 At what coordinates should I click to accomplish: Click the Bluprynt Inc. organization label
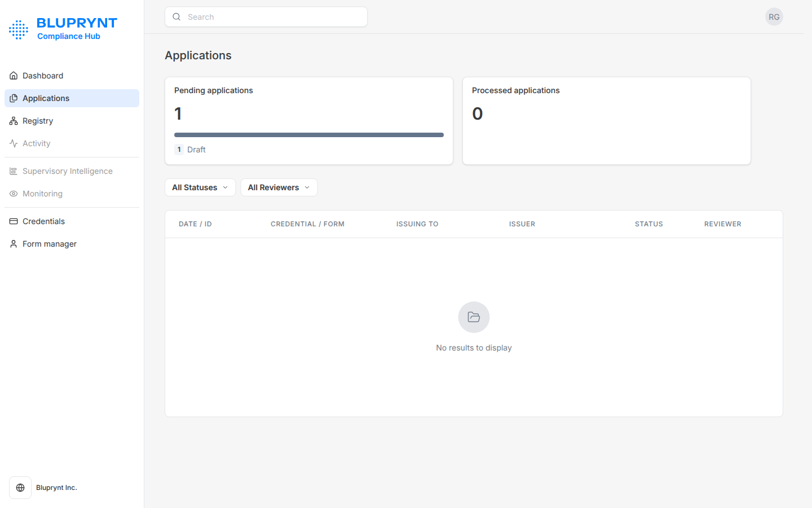pyautogui.click(x=56, y=488)
